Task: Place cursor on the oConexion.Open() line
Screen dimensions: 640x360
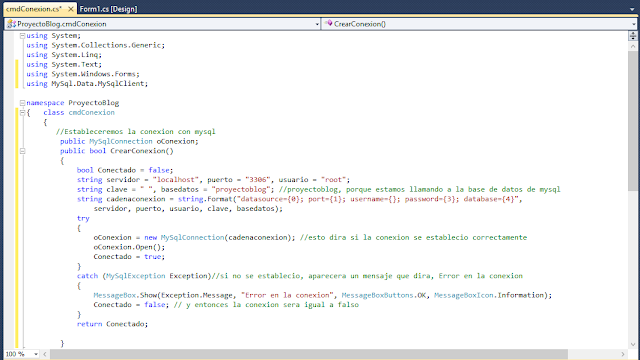Action: (x=129, y=247)
